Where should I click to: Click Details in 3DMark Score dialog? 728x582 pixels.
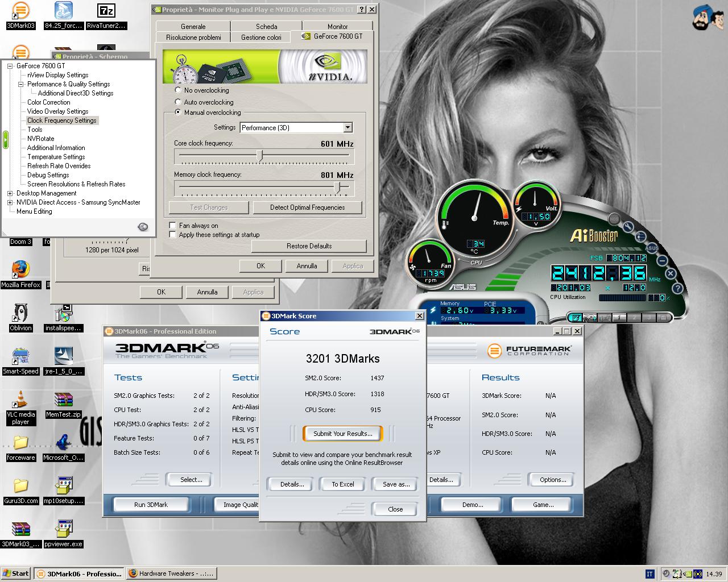click(x=292, y=484)
